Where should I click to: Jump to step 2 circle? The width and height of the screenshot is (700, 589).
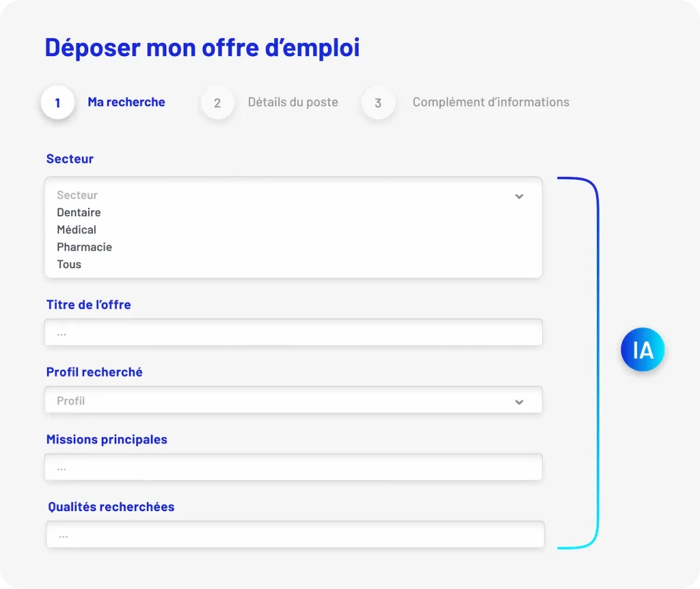[x=217, y=103]
